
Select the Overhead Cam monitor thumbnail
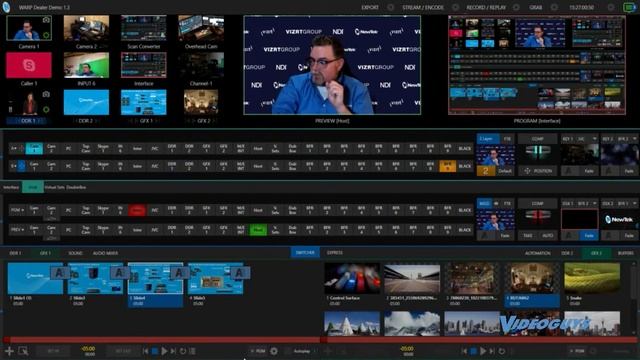[201, 29]
